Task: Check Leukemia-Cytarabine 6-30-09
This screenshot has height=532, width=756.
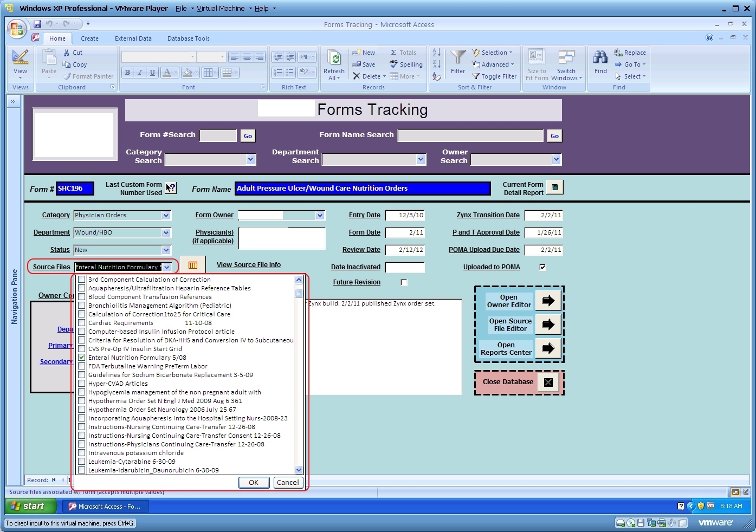Action: tap(82, 462)
